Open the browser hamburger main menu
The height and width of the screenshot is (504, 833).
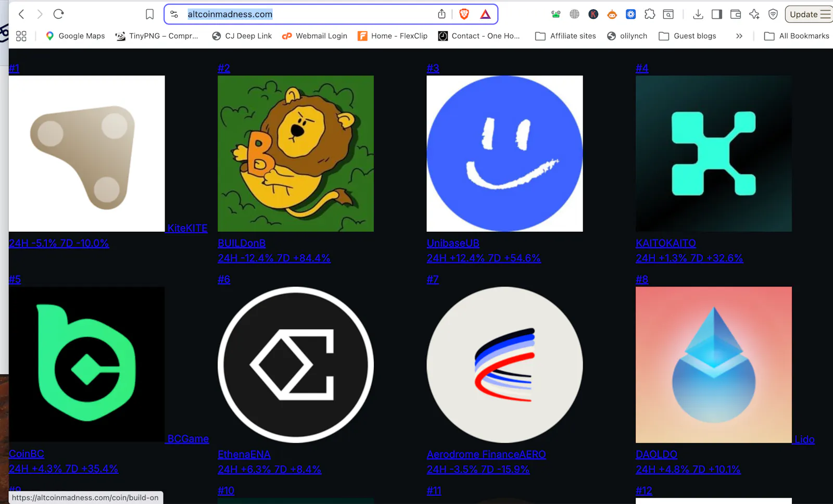click(x=825, y=14)
